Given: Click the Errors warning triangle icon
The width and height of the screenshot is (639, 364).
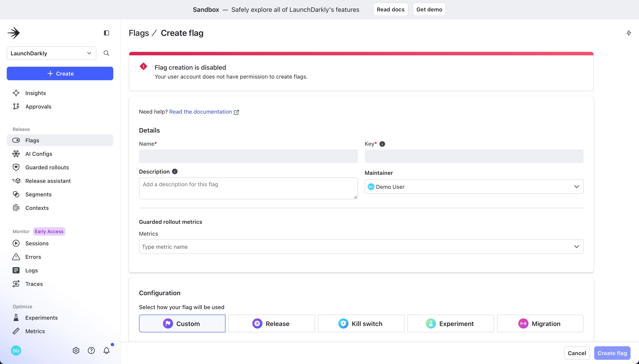Looking at the screenshot, I should coord(16,257).
